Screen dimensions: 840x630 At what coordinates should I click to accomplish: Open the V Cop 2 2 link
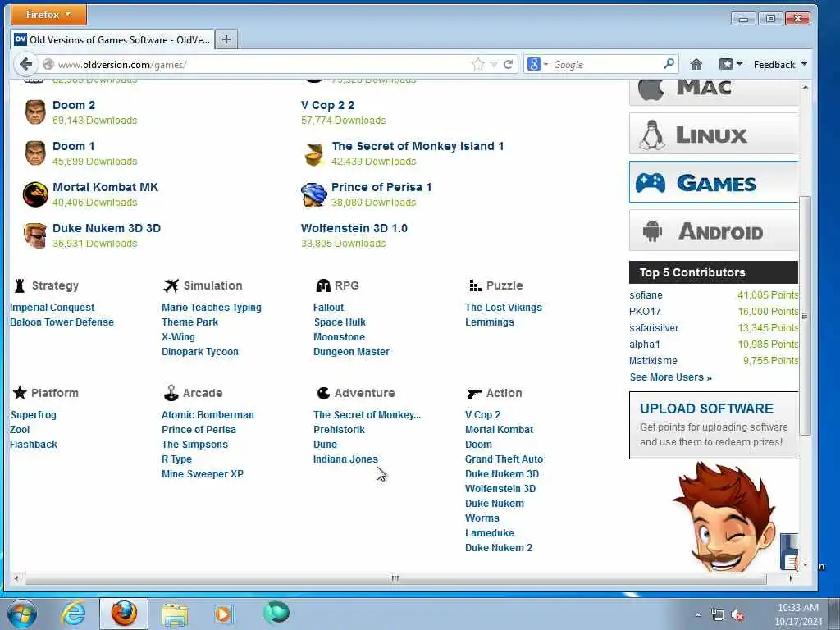[x=327, y=105]
